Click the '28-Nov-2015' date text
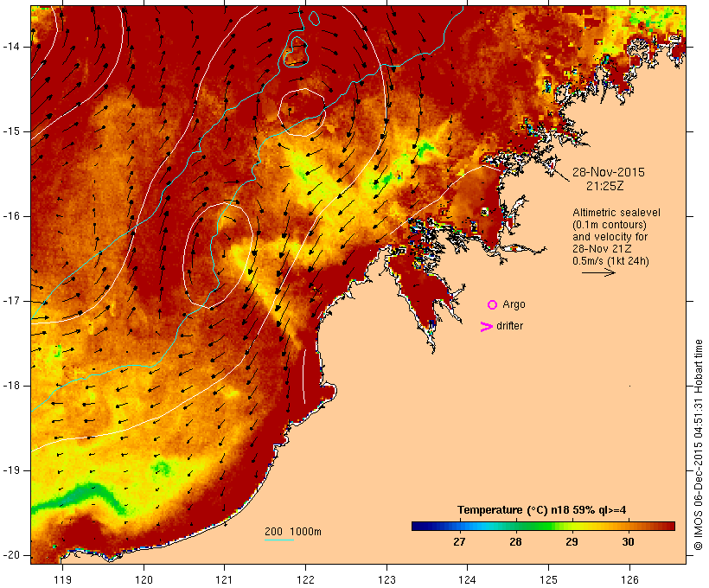This screenshot has width=709, height=588. tap(609, 172)
